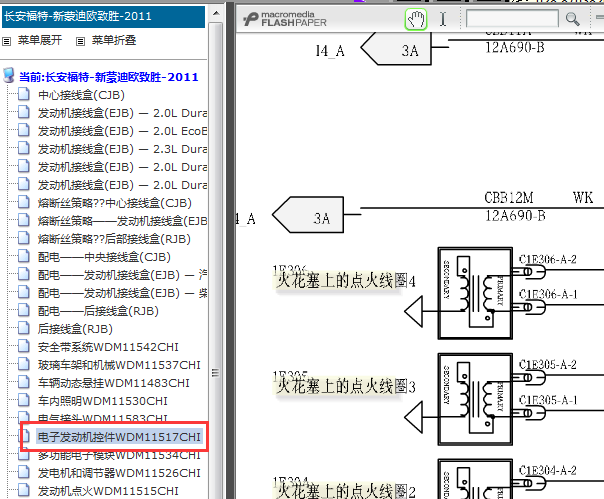Click connector label C1E306-A-2
The width and height of the screenshot is (604, 499).
pos(548,259)
